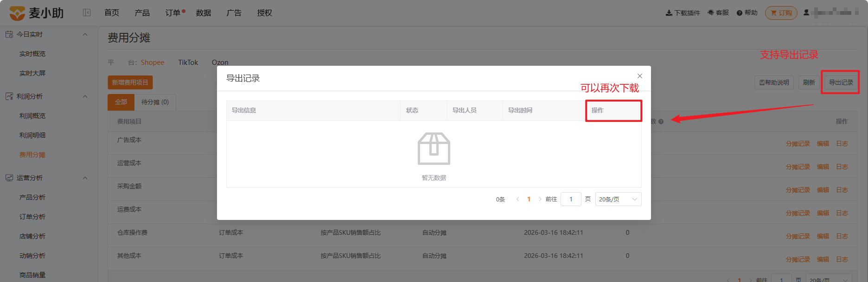Collapse the 运营分析 sidebar group
868x282 pixels.
[85, 178]
